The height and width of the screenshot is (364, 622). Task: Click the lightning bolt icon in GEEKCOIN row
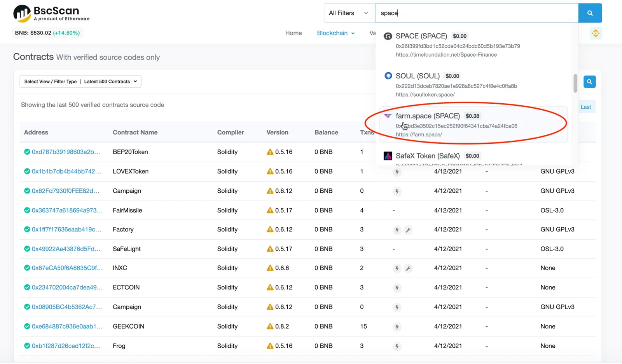(x=397, y=327)
